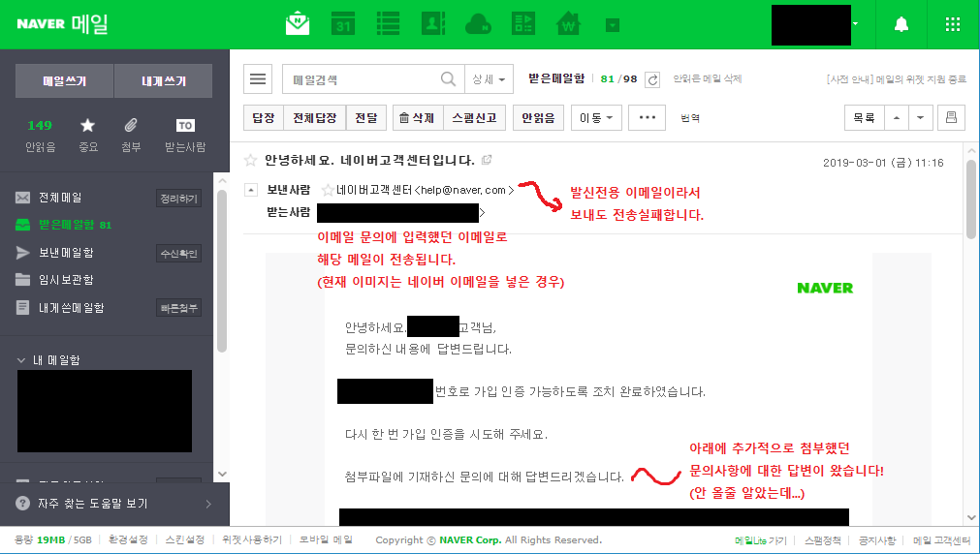The width and height of the screenshot is (980, 554).
Task: Click the 내게쓰기 button
Action: coord(164,80)
